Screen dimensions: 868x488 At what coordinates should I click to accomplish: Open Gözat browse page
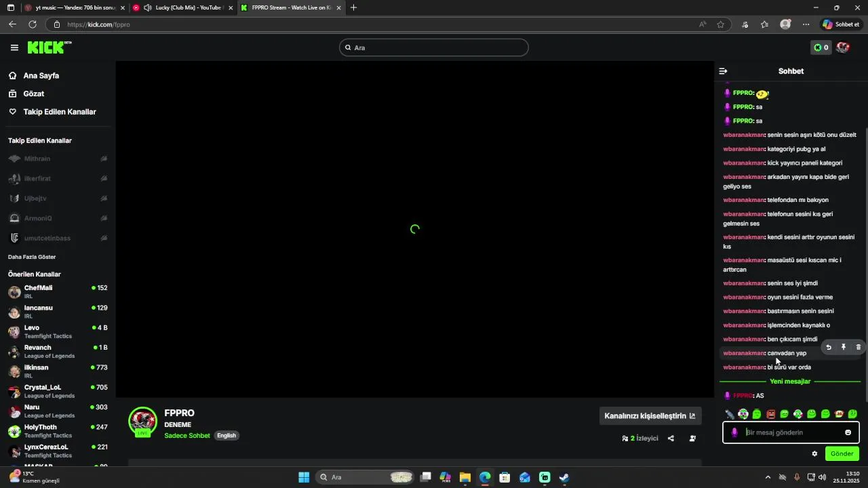tap(34, 94)
